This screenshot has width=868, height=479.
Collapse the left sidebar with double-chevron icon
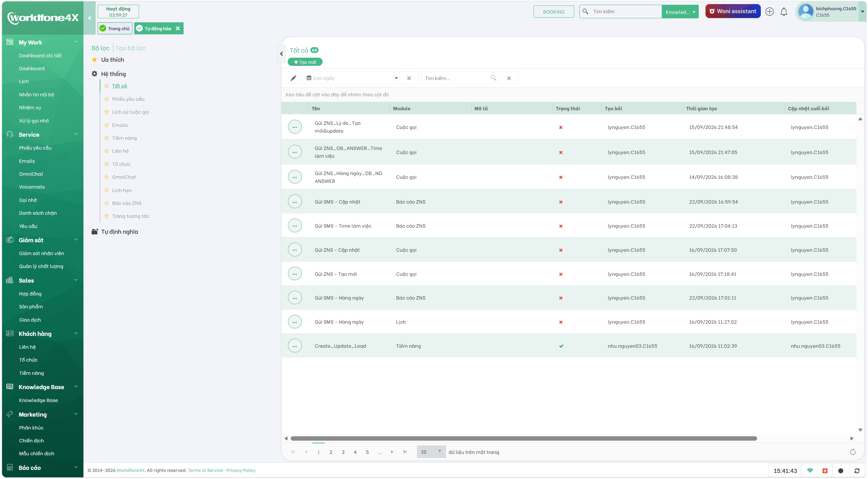click(90, 18)
